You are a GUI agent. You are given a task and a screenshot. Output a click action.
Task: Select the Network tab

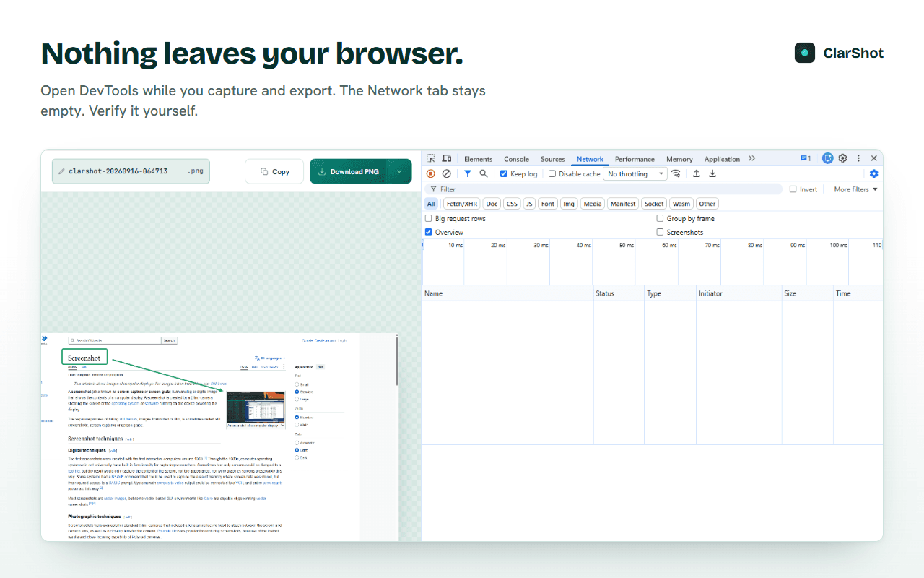tap(590, 159)
